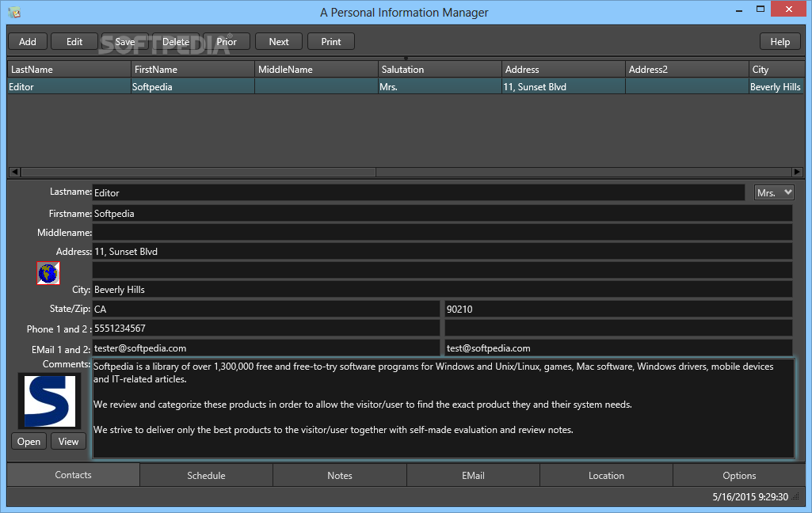812x513 pixels.
Task: Open Help from the toolbar
Action: tap(780, 41)
